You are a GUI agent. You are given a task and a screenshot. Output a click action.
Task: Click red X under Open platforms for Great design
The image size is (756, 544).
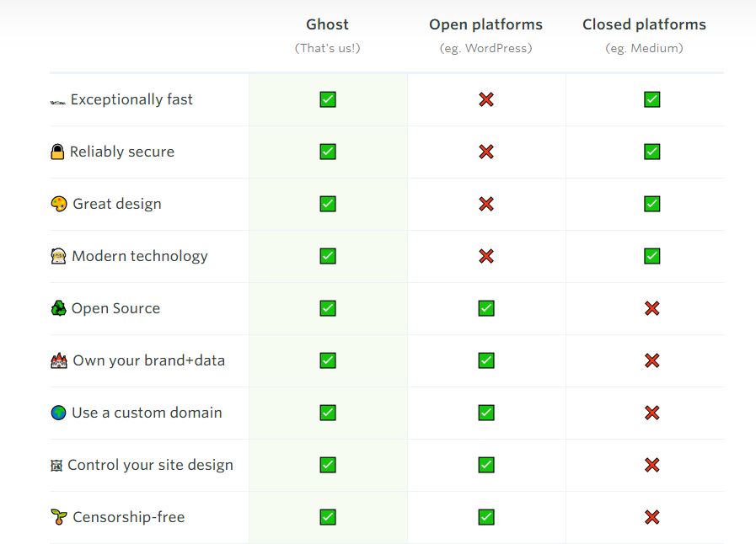[x=486, y=204]
